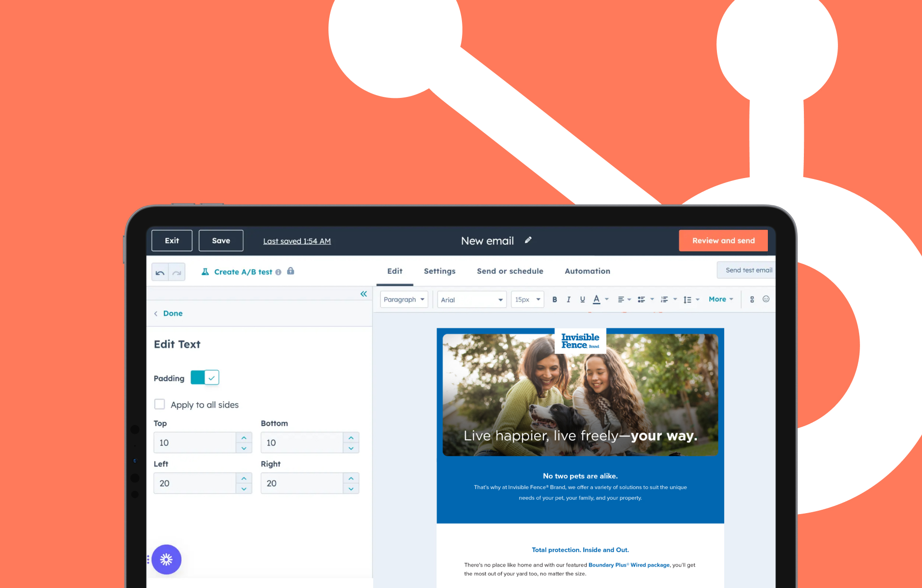Click the Invisible Fence logo in the email

[580, 341]
